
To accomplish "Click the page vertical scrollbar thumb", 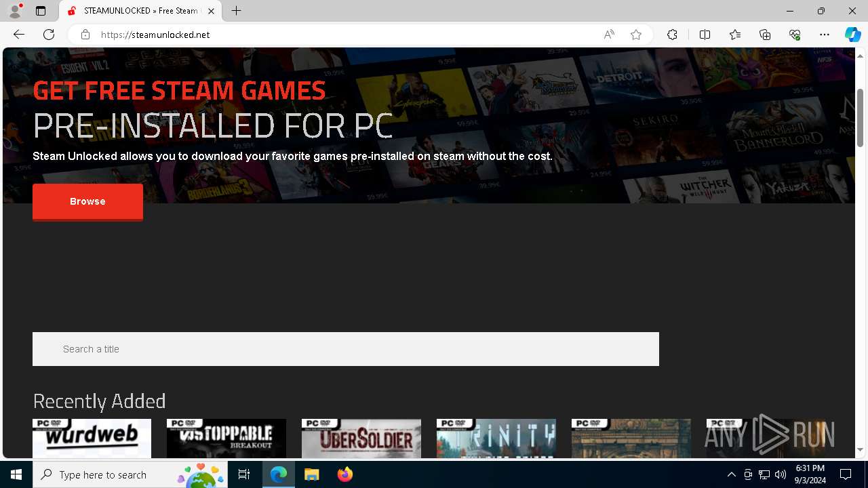I will 861,118.
